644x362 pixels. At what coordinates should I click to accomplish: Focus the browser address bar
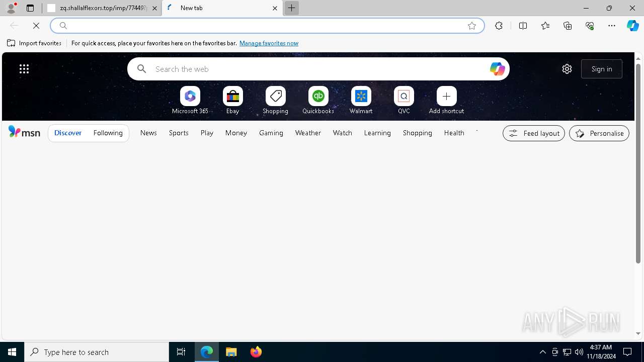pyautogui.click(x=267, y=26)
